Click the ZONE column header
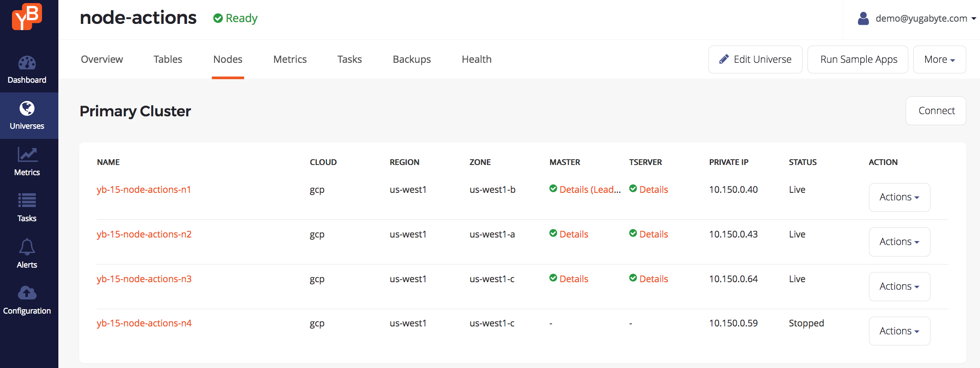The height and width of the screenshot is (368, 980). (x=480, y=162)
